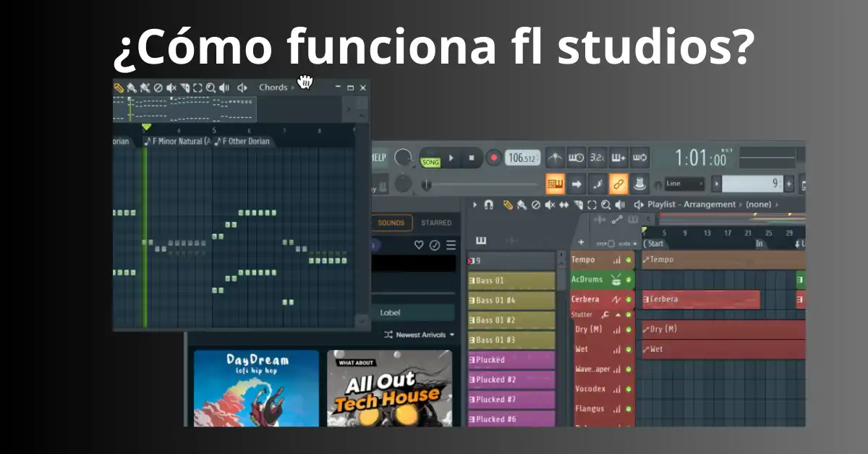
Task: Enable the STEP checkbox in the playlist header
Action: (x=611, y=243)
